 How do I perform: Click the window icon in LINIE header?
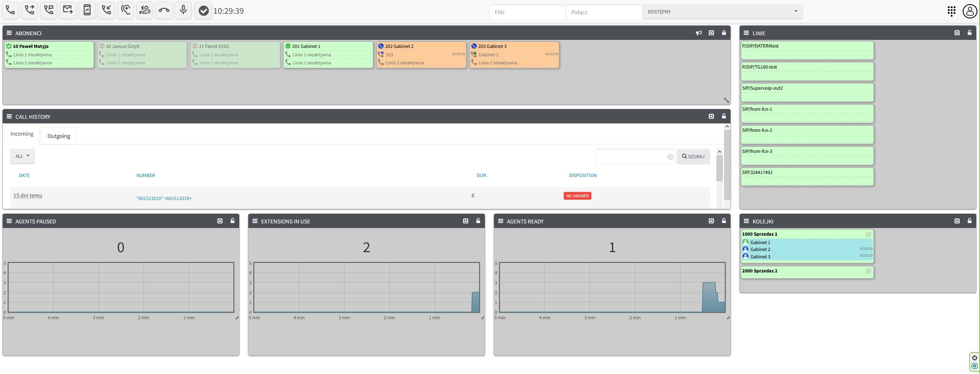(x=957, y=33)
